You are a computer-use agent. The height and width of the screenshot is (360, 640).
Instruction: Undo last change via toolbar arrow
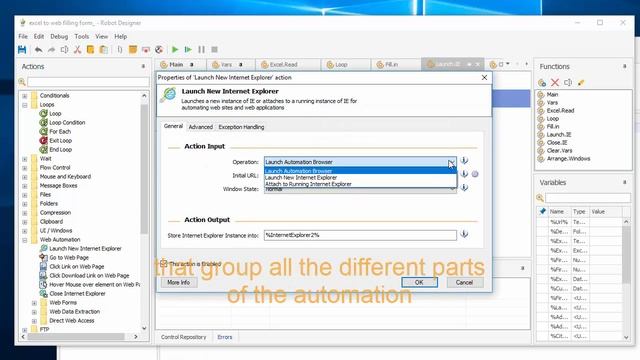pos(38,50)
